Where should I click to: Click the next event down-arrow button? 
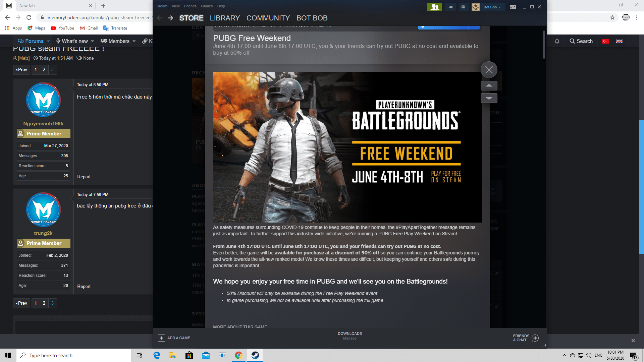click(x=489, y=98)
